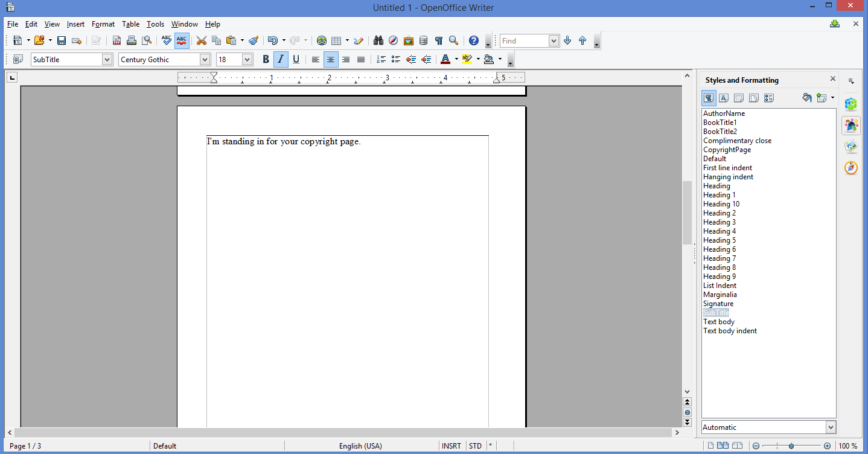The height and width of the screenshot is (454, 868).
Task: Open the sidebar Navigator deck
Action: [851, 168]
